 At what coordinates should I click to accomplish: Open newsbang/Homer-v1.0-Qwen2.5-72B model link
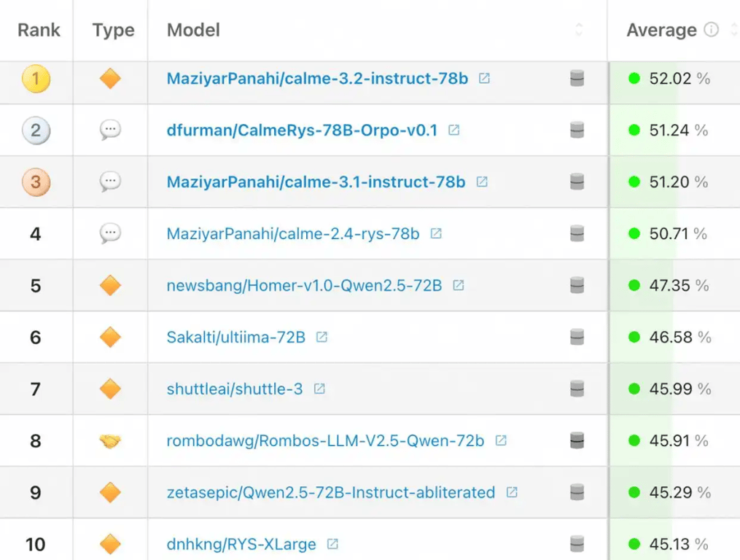pyautogui.click(x=304, y=285)
